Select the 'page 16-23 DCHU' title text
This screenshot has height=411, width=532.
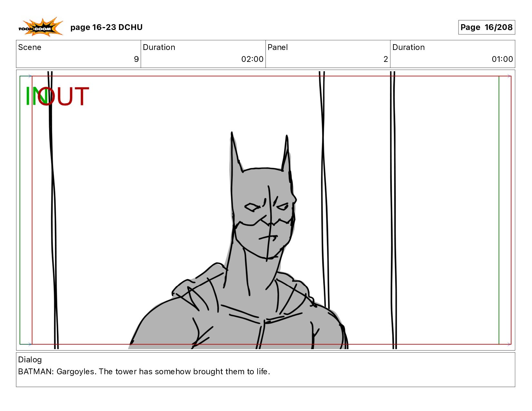point(106,27)
